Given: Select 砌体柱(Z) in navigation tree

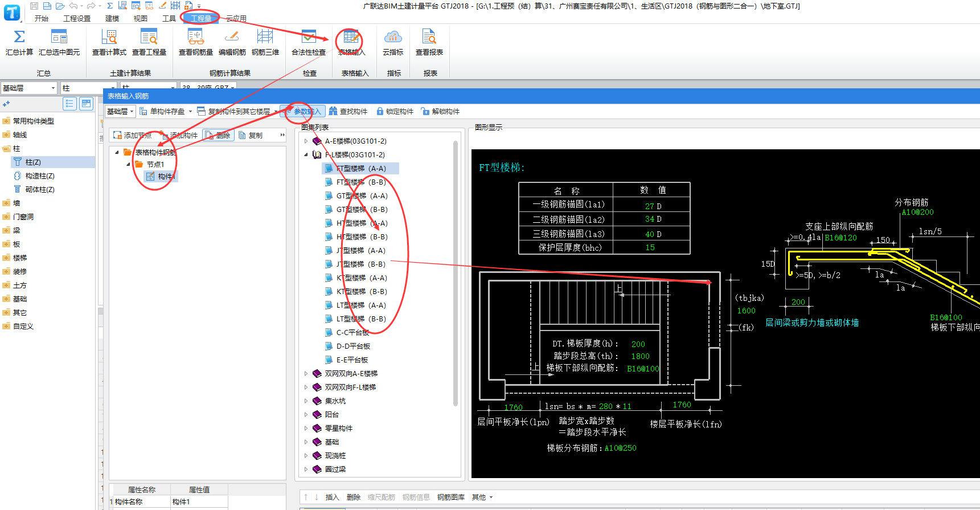Looking at the screenshot, I should pos(40,189).
